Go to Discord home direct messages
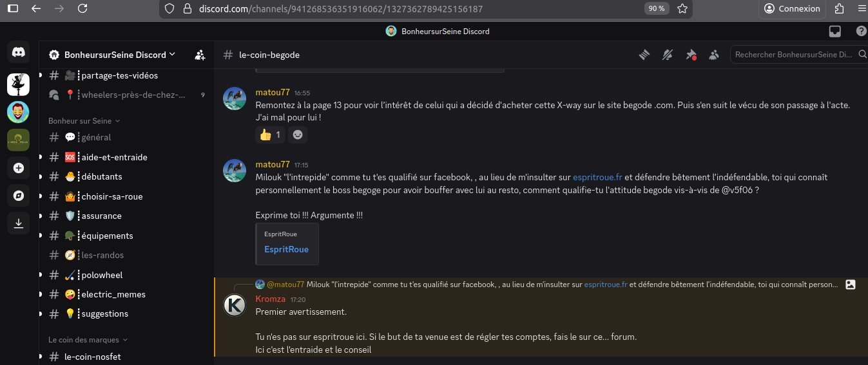This screenshot has height=365, width=868. coord(18,52)
